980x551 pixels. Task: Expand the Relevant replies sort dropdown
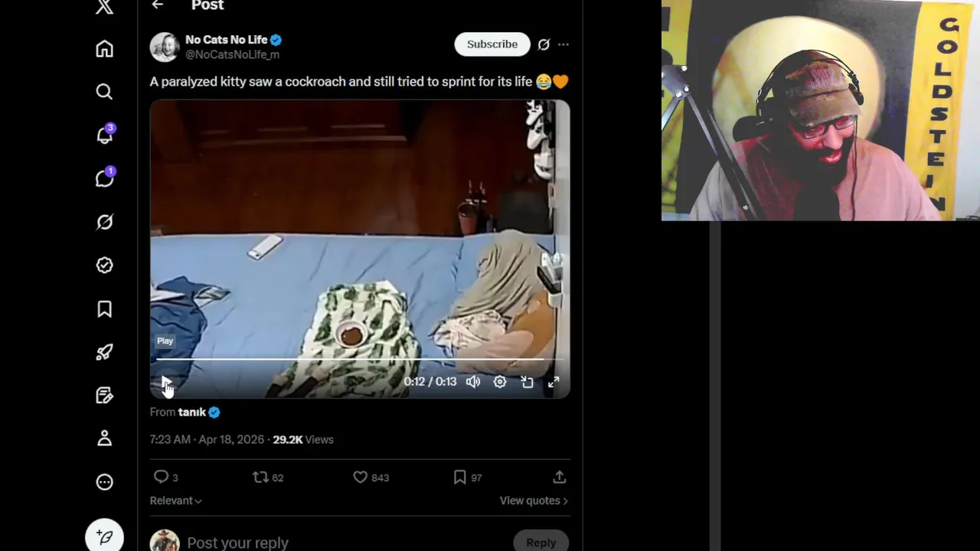click(x=176, y=500)
